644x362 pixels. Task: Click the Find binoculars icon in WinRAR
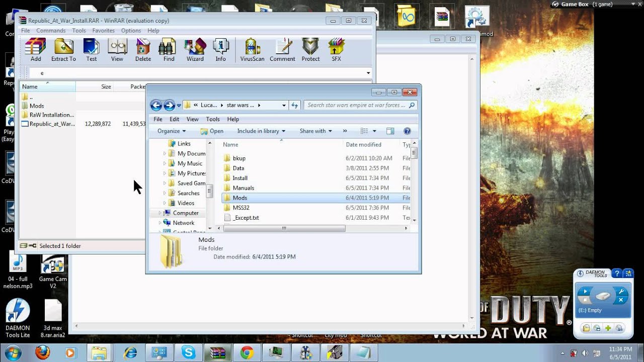[169, 50]
